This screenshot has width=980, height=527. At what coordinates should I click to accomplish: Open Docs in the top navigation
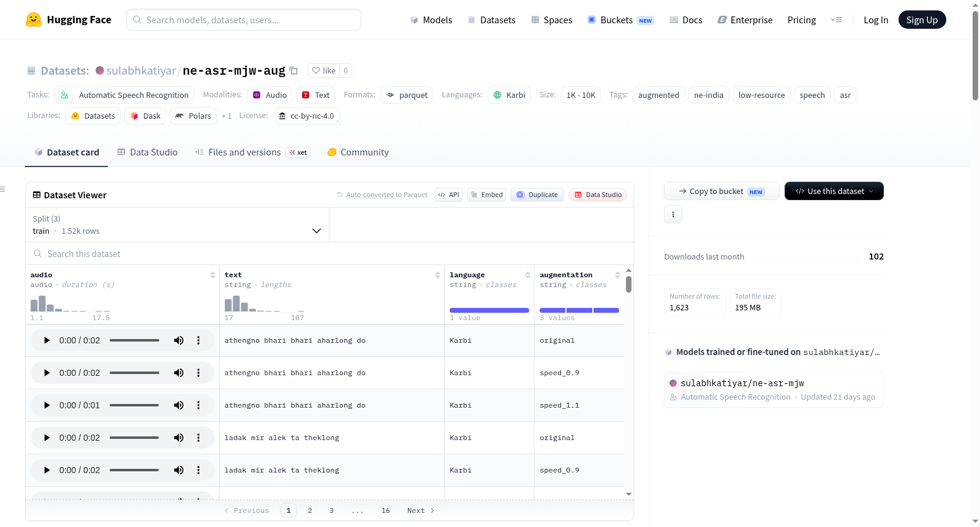pyautogui.click(x=686, y=20)
